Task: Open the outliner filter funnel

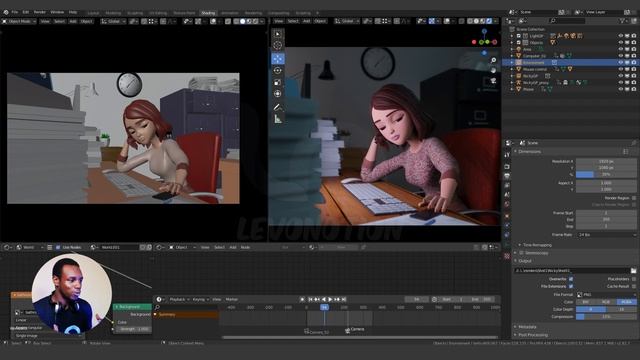Action: click(622, 21)
